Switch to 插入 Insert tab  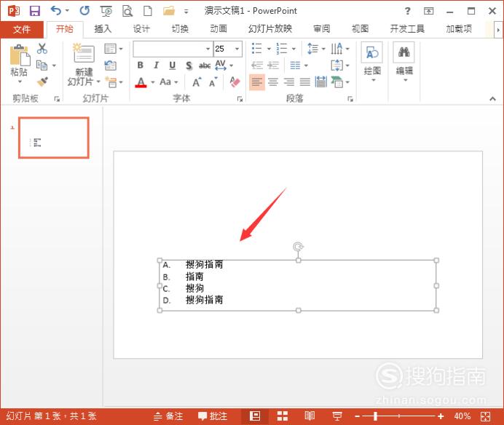103,29
